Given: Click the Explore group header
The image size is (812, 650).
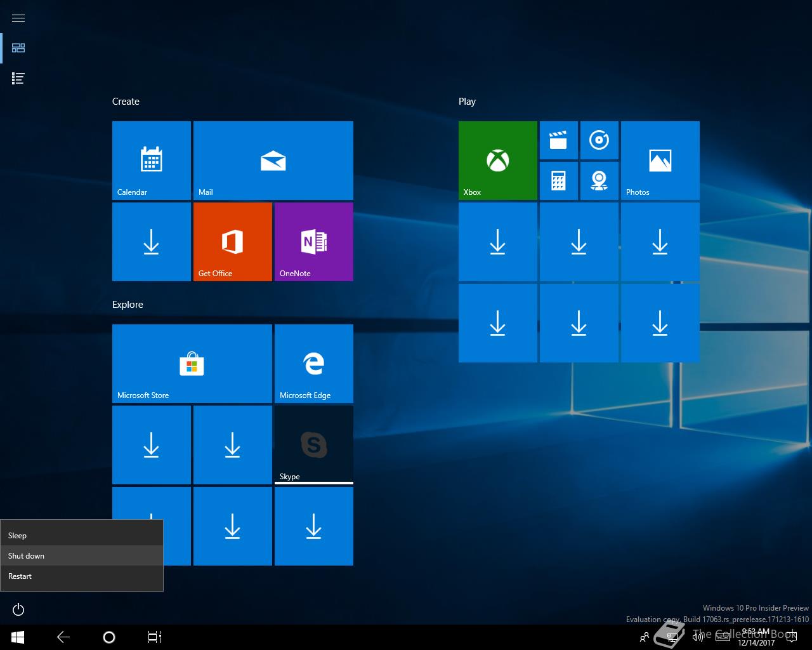Looking at the screenshot, I should tap(128, 305).
